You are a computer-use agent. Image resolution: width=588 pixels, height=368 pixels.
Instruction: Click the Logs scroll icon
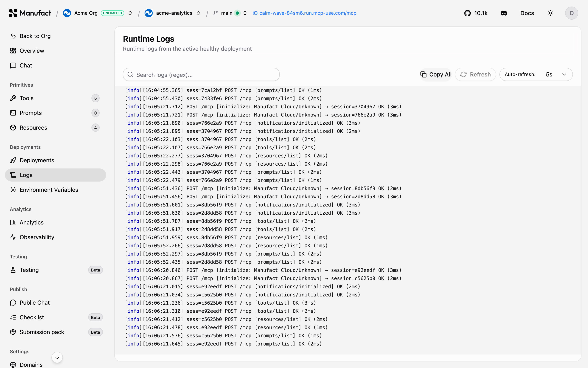pos(13,175)
